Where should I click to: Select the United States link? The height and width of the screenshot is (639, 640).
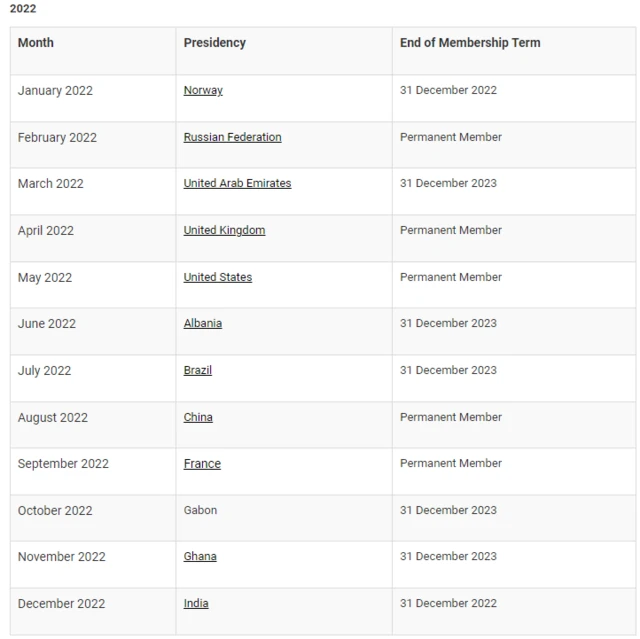(217, 277)
